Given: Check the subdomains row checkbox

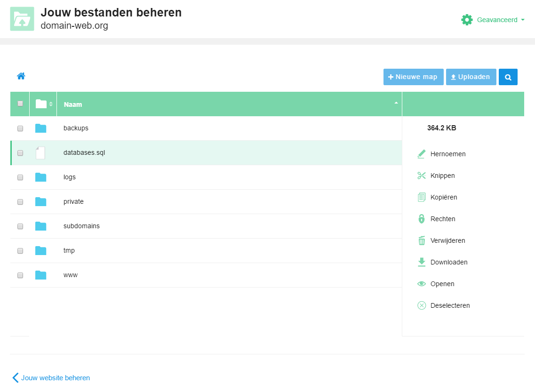Looking at the screenshot, I should click(20, 226).
